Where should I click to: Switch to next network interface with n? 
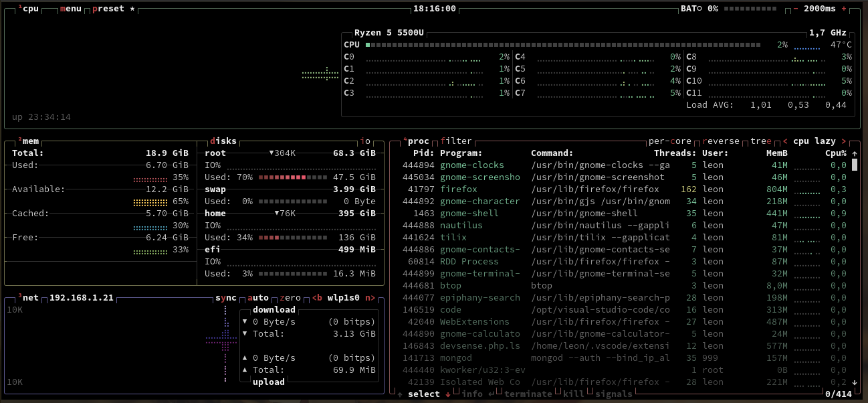[370, 298]
